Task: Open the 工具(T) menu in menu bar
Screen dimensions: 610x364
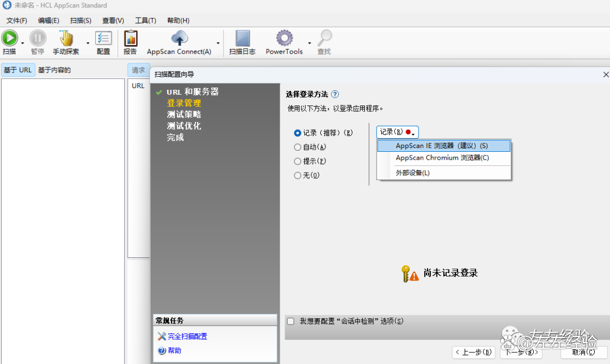Action: coord(145,20)
